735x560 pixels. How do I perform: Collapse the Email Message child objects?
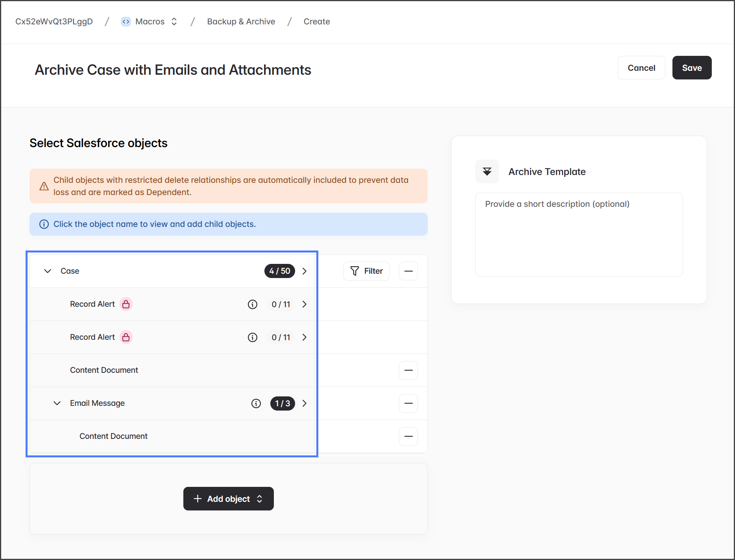[x=57, y=403]
